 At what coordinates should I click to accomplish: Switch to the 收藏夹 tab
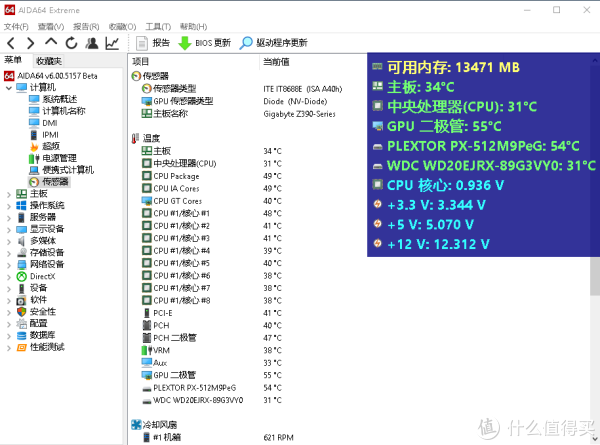coord(49,61)
